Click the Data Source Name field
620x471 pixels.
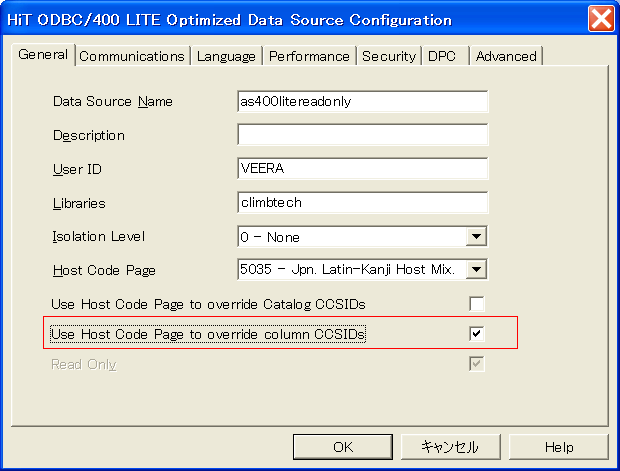tap(363, 102)
